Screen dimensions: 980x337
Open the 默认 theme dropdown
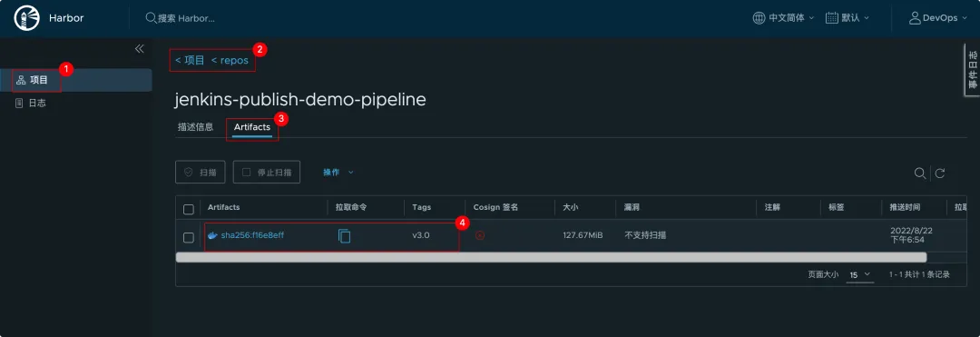click(x=848, y=18)
